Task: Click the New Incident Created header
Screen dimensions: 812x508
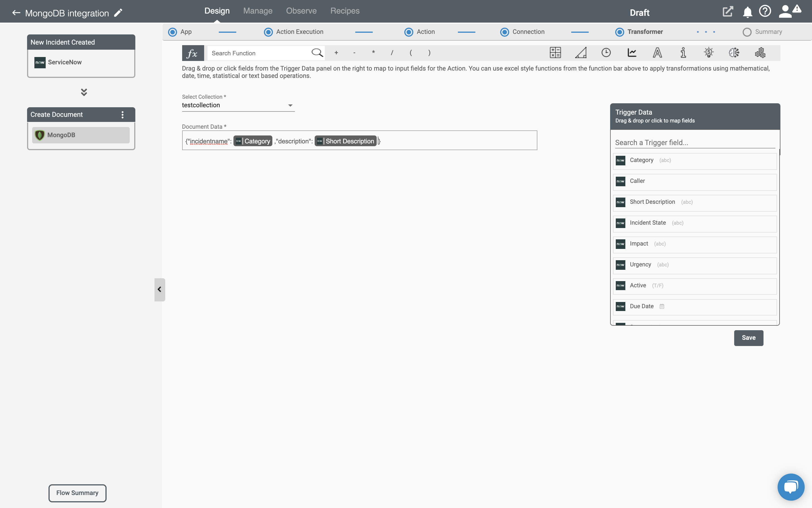Action: tap(81, 42)
